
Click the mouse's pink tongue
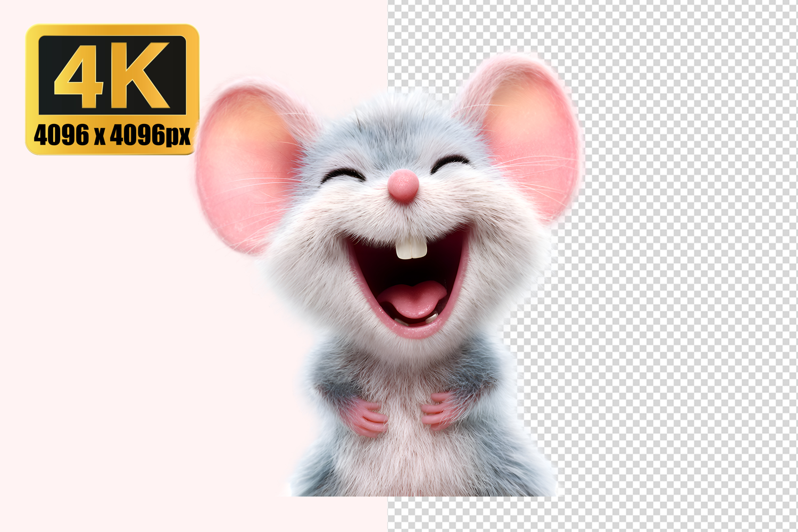click(413, 299)
